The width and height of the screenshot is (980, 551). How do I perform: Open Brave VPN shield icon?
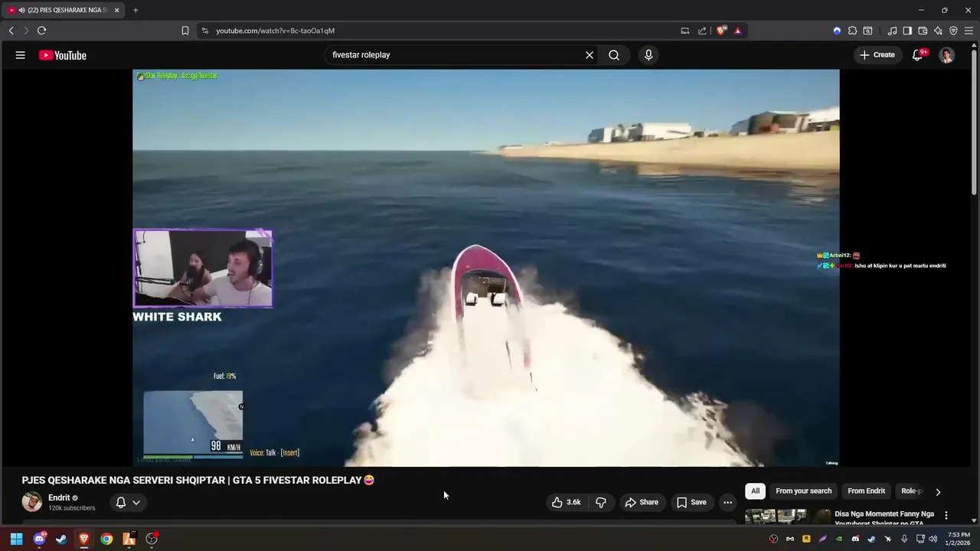953,31
